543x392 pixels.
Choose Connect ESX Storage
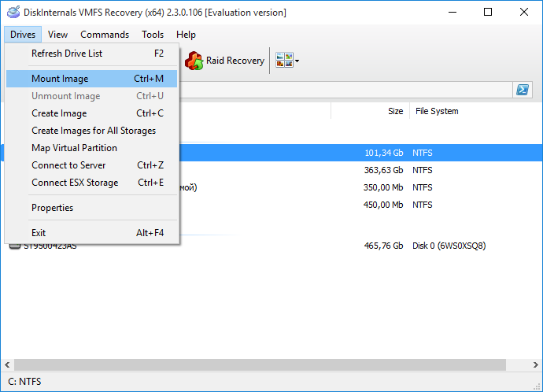[x=91, y=183]
